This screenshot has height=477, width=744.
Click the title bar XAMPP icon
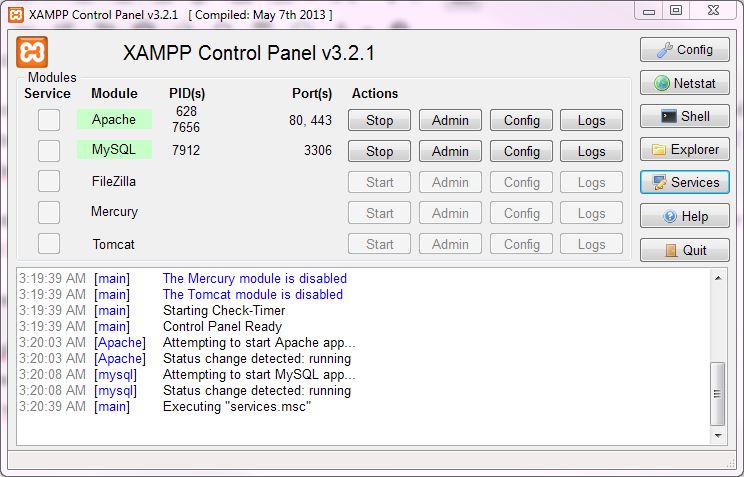point(13,11)
